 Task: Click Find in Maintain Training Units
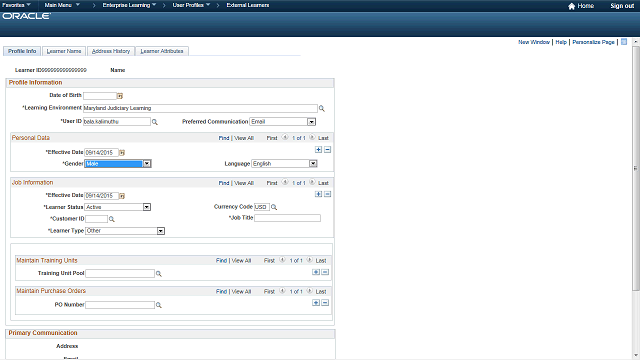click(221, 260)
